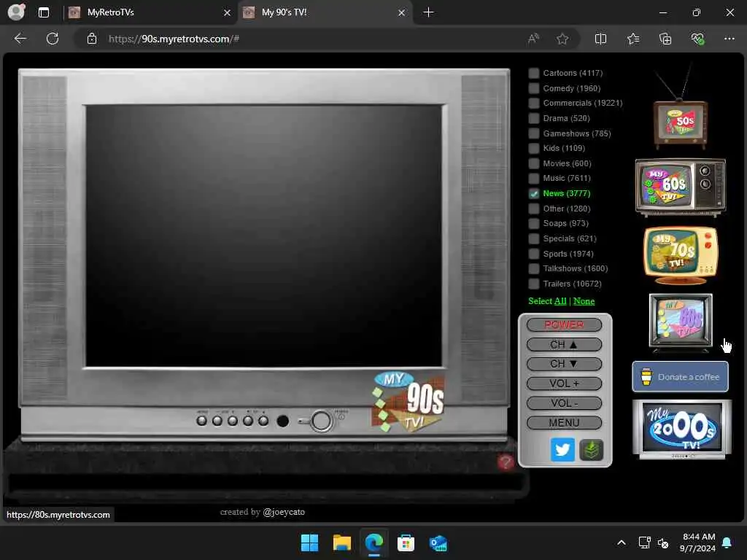Click the VOL + button
Viewport: 747px width, 560px height.
click(564, 384)
